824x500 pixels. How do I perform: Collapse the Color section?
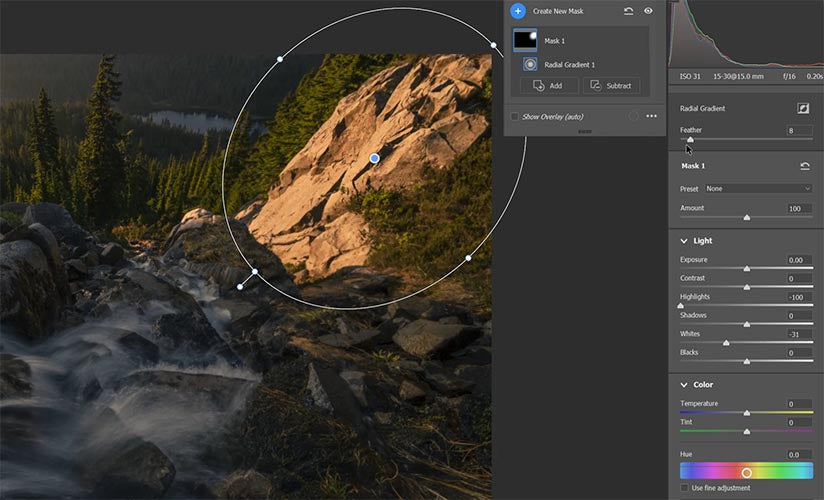pos(683,385)
